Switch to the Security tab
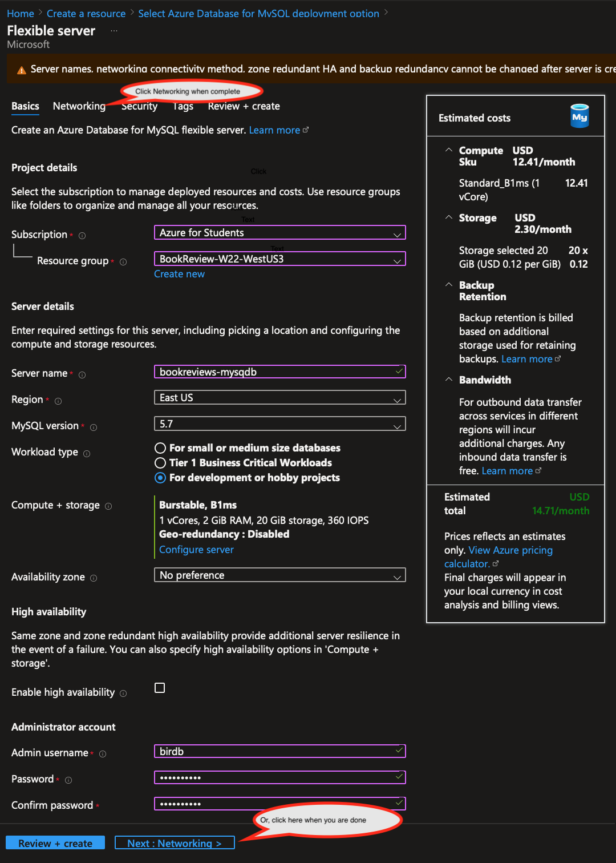The width and height of the screenshot is (616, 863). click(x=139, y=106)
